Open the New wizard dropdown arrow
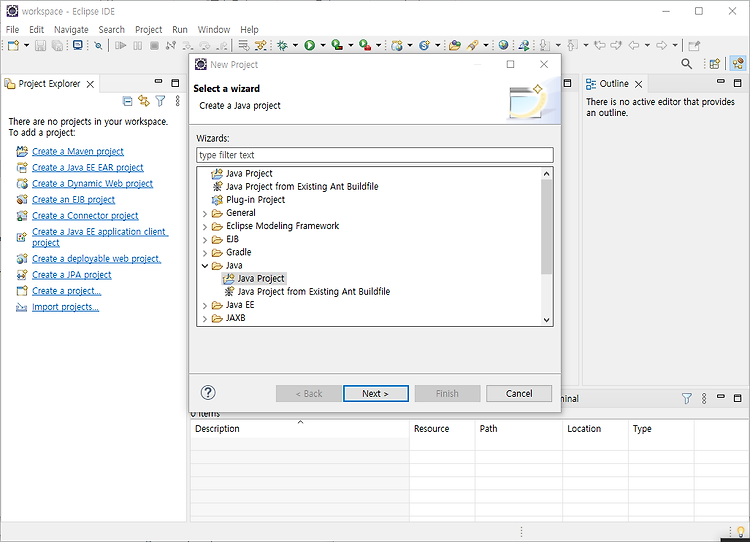750x542 pixels. click(x=26, y=45)
